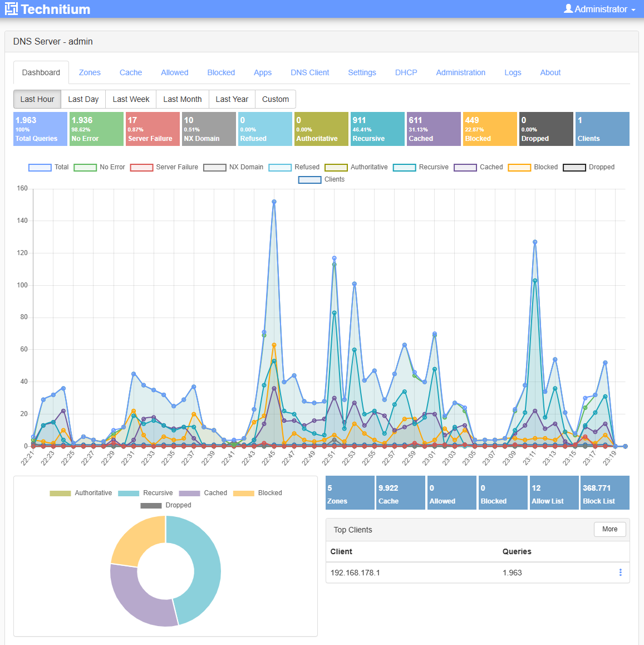
Task: Open the Administrator dropdown caret
Action: click(x=633, y=10)
